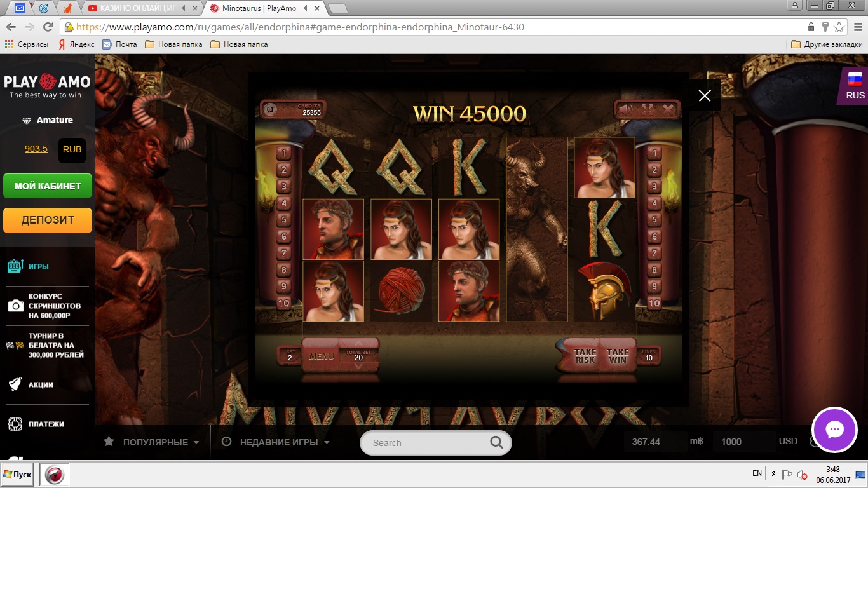Screen dimensions: 868x610
Task: Click the orange ДЕПОЗИТ button
Action: [48, 220]
